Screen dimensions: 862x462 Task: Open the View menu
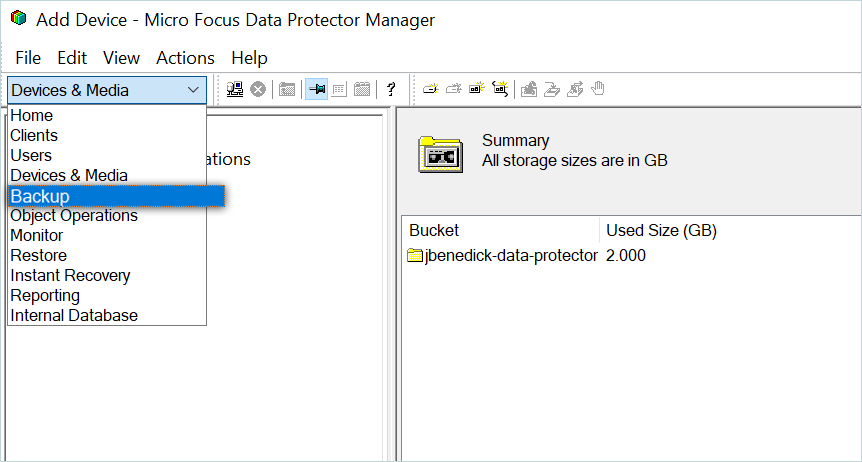(x=121, y=58)
